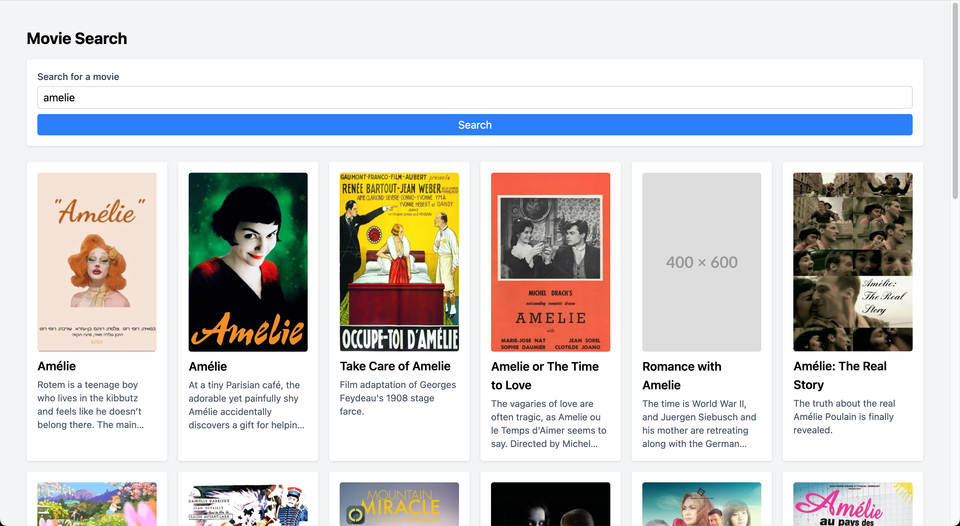Click the Take Care of Amelie title
The image size is (960, 526).
click(395, 366)
